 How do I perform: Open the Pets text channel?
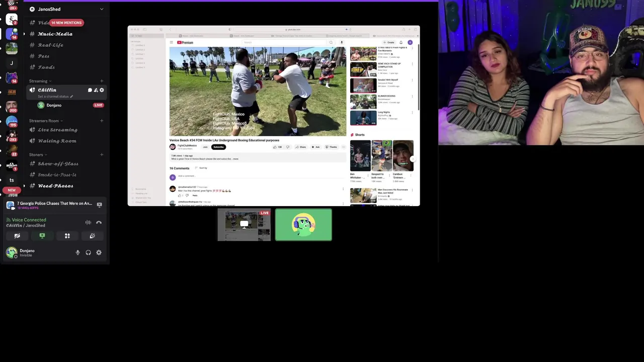click(x=44, y=56)
